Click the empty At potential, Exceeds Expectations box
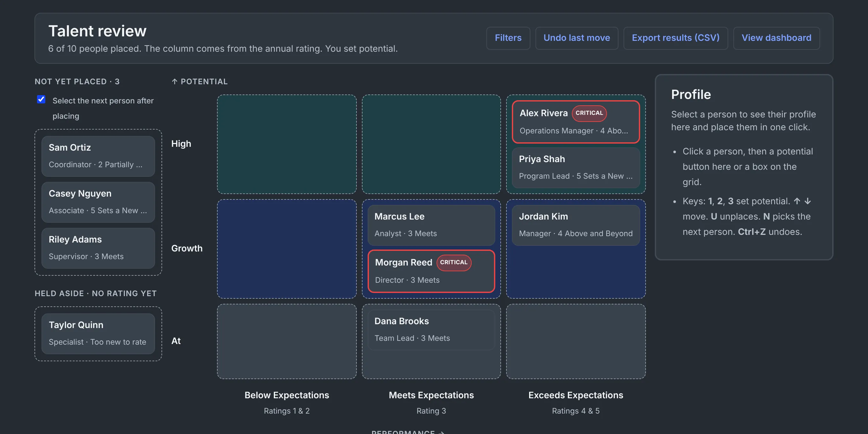Viewport: 868px width, 434px height. [x=575, y=341]
